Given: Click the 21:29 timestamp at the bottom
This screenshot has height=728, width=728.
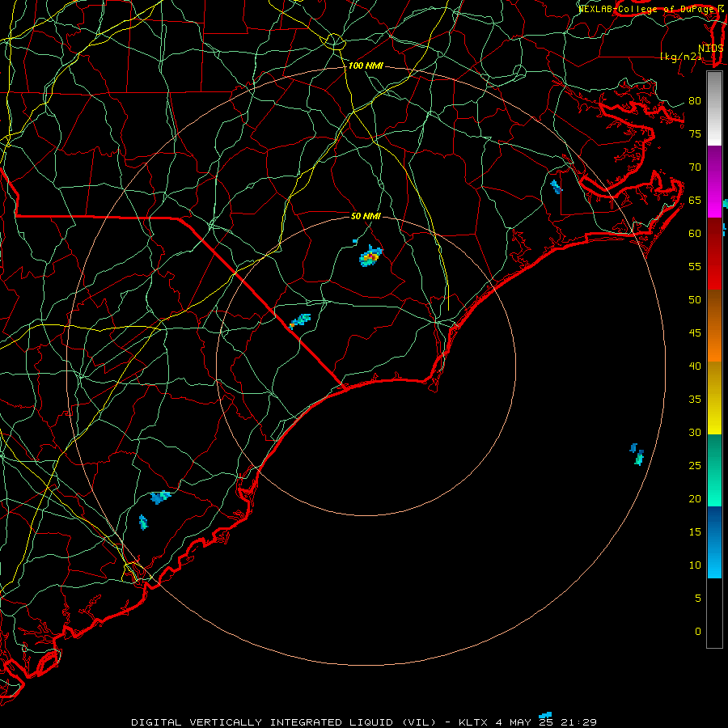Looking at the screenshot, I should coord(578,722).
